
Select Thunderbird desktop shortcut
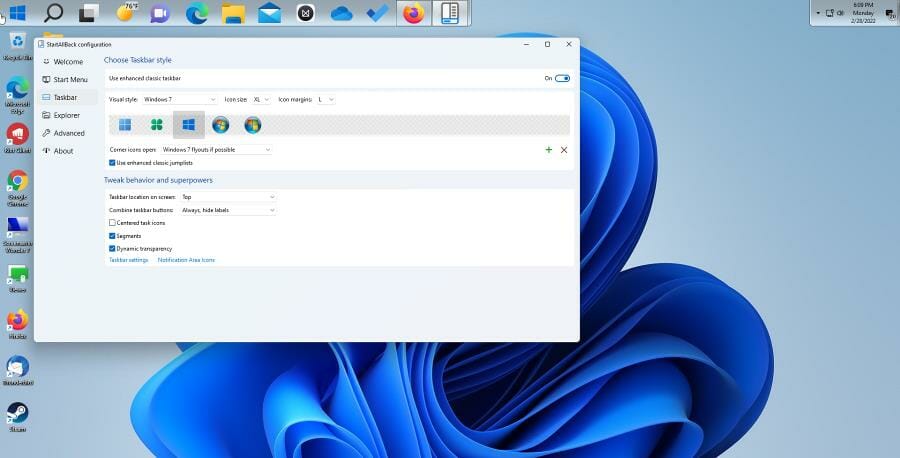click(17, 370)
